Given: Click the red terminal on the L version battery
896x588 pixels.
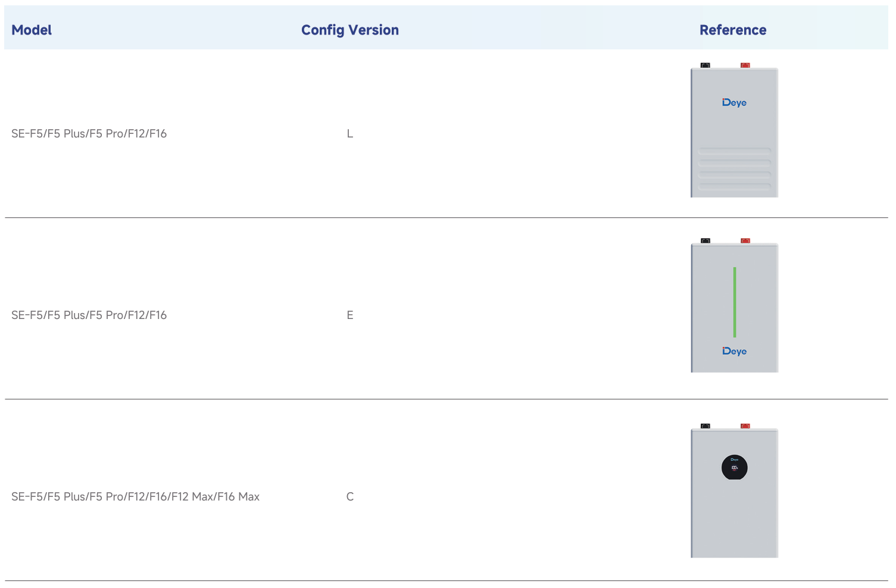Looking at the screenshot, I should coord(745,65).
